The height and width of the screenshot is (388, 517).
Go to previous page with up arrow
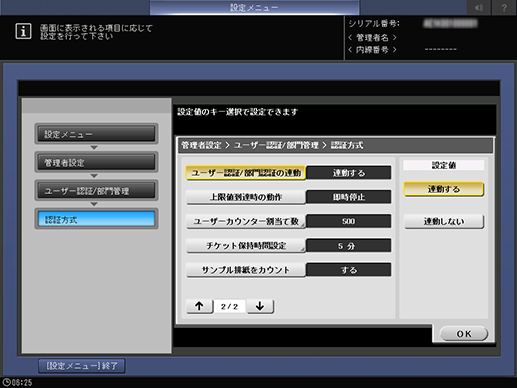(x=199, y=306)
